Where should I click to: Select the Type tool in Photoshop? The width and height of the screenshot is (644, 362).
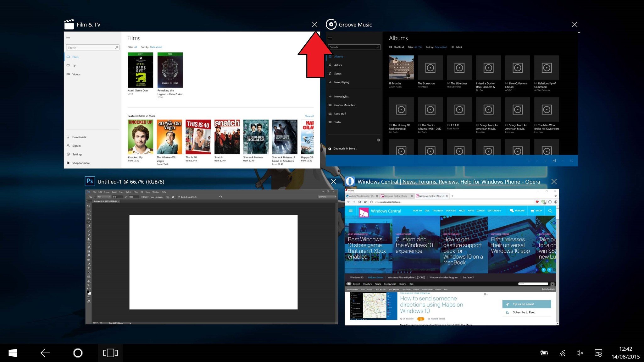(88, 268)
